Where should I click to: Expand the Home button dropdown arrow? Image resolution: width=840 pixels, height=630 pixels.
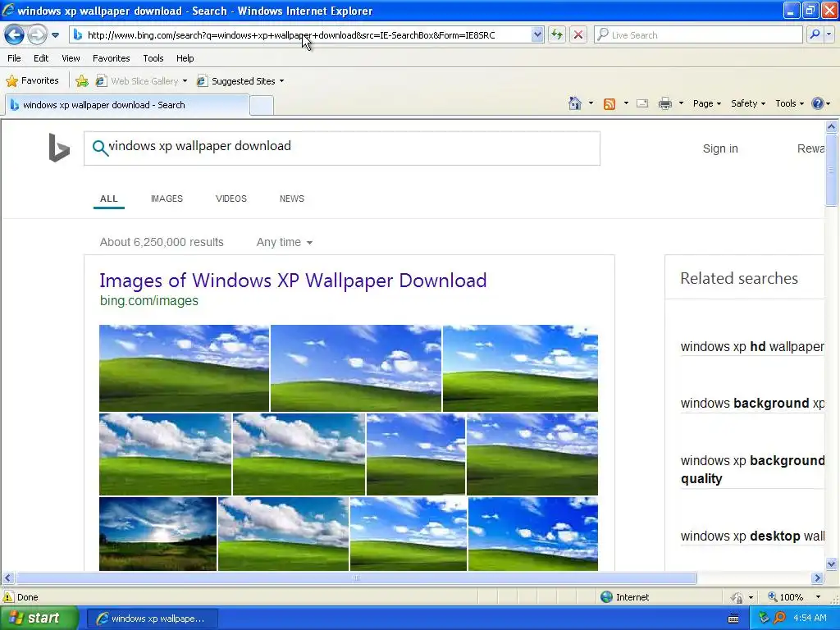point(591,103)
